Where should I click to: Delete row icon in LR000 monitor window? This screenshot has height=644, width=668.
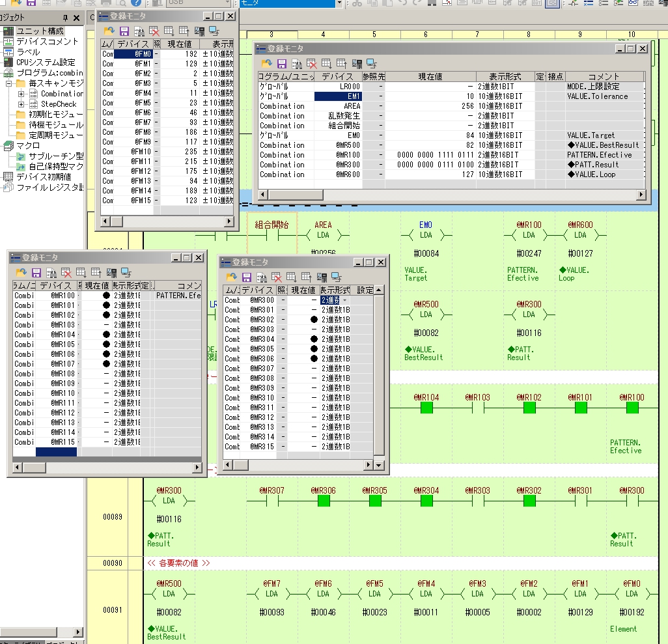click(311, 64)
